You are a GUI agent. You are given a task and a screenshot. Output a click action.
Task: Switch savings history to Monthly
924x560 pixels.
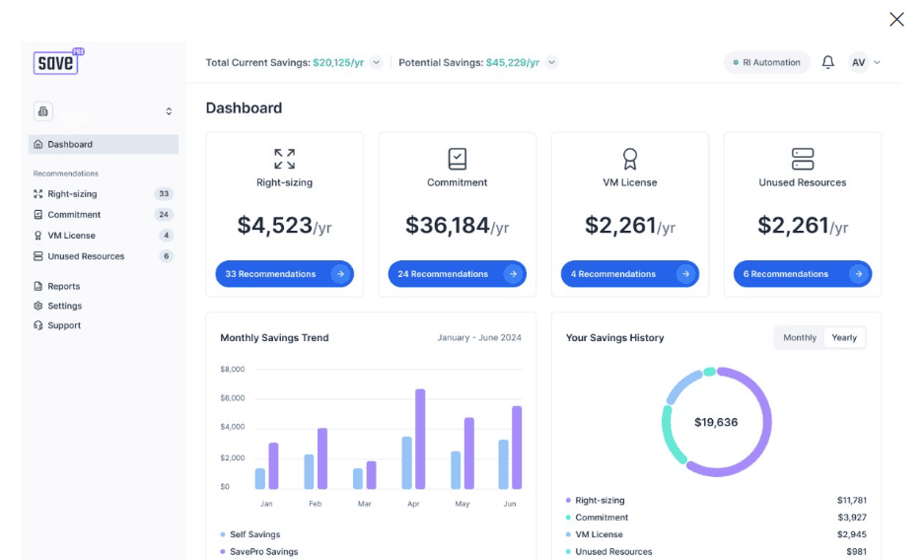click(799, 337)
